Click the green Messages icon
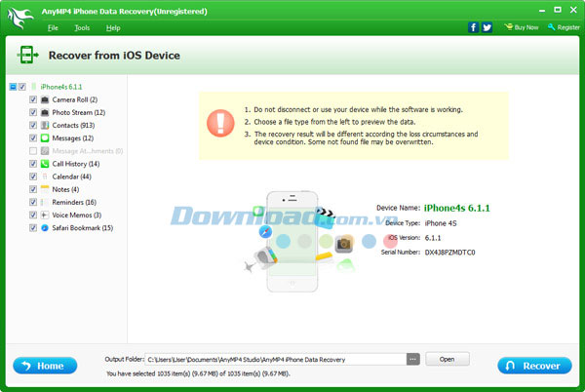This screenshot has width=585, height=392. 45,138
